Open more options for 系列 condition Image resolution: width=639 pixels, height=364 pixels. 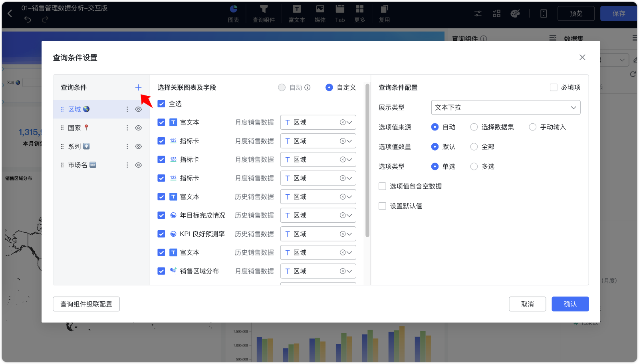(127, 146)
